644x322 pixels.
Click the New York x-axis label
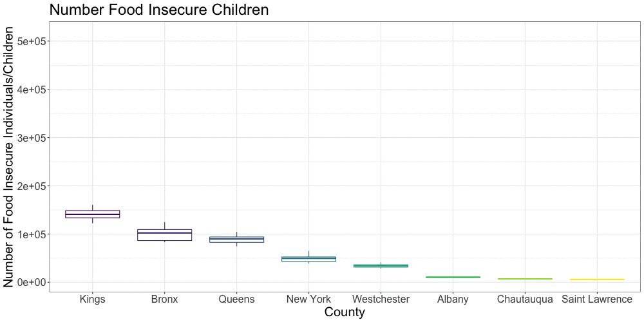coord(309,299)
